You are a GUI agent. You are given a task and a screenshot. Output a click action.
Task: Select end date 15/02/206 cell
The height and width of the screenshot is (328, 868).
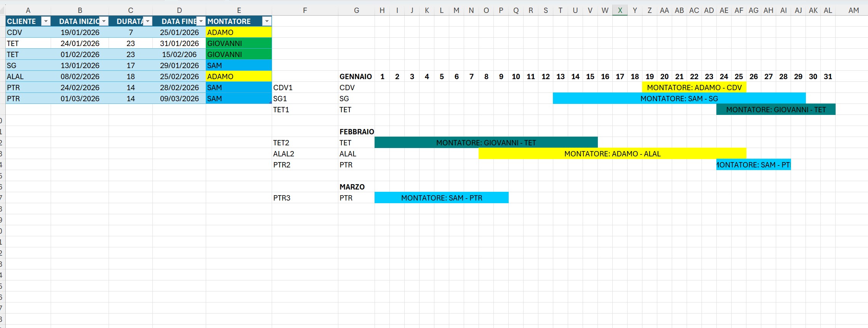[179, 54]
